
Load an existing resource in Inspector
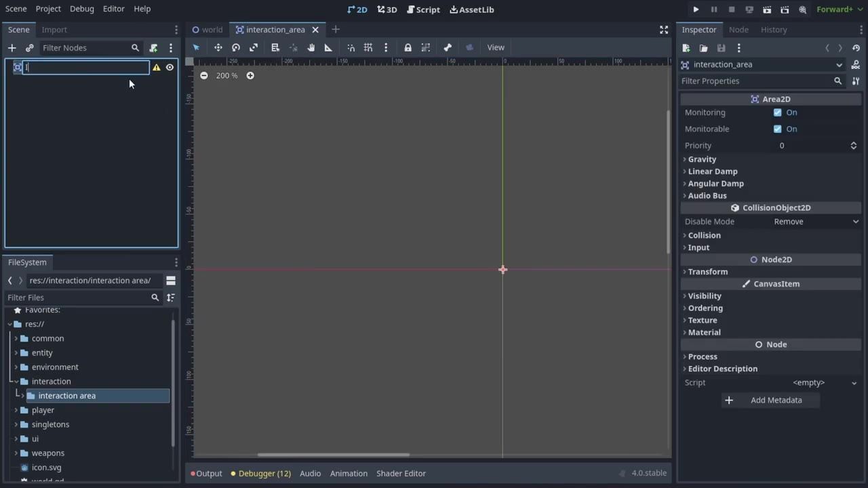coord(704,48)
